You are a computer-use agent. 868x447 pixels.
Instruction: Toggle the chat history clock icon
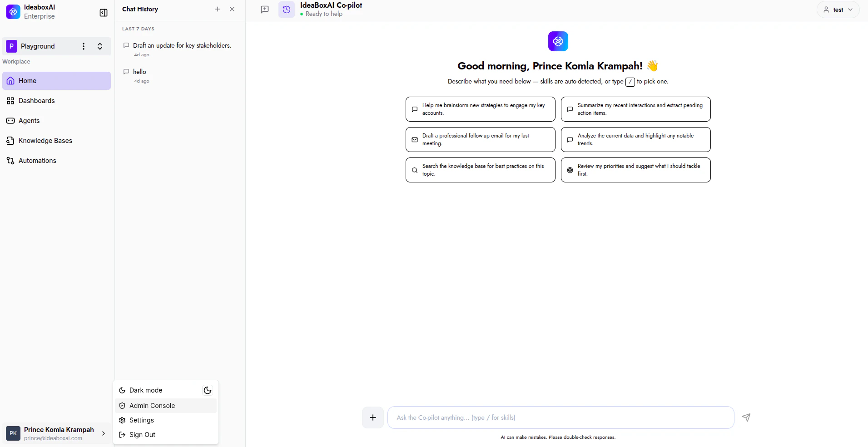coord(287,10)
